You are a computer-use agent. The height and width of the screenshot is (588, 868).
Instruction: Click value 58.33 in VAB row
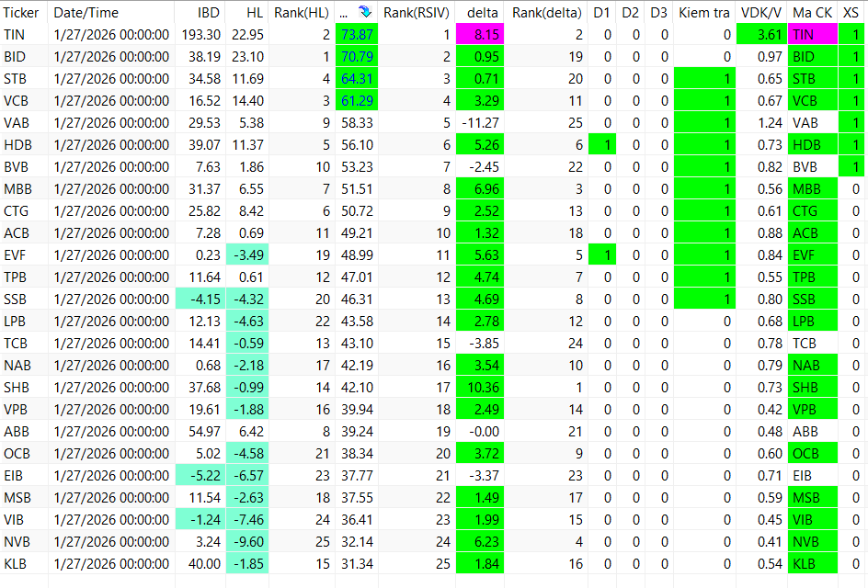point(357,123)
